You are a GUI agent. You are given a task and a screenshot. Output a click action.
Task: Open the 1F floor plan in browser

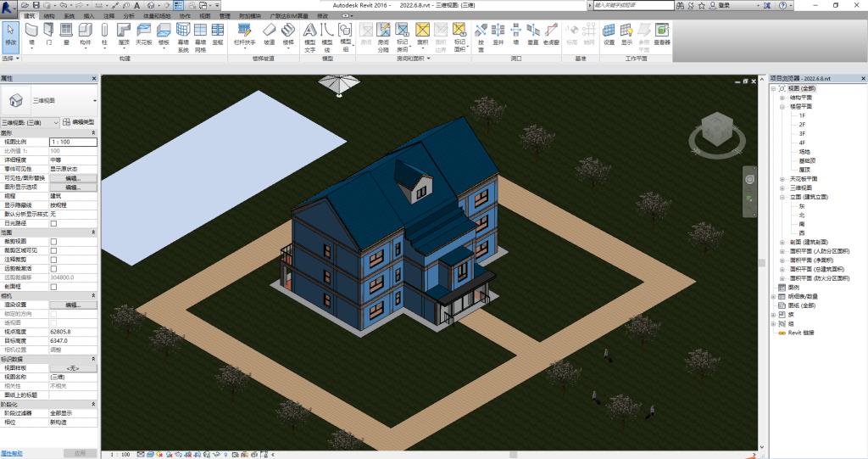pyautogui.click(x=802, y=115)
